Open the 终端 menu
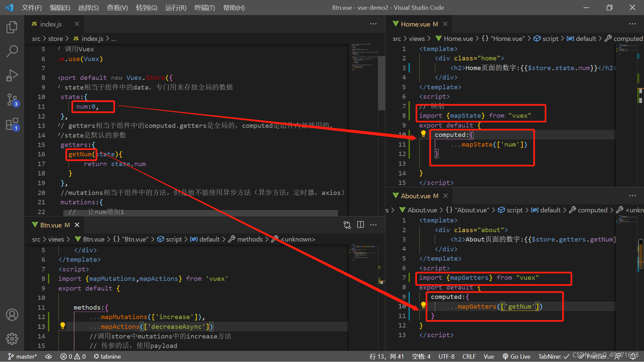 pos(204,7)
